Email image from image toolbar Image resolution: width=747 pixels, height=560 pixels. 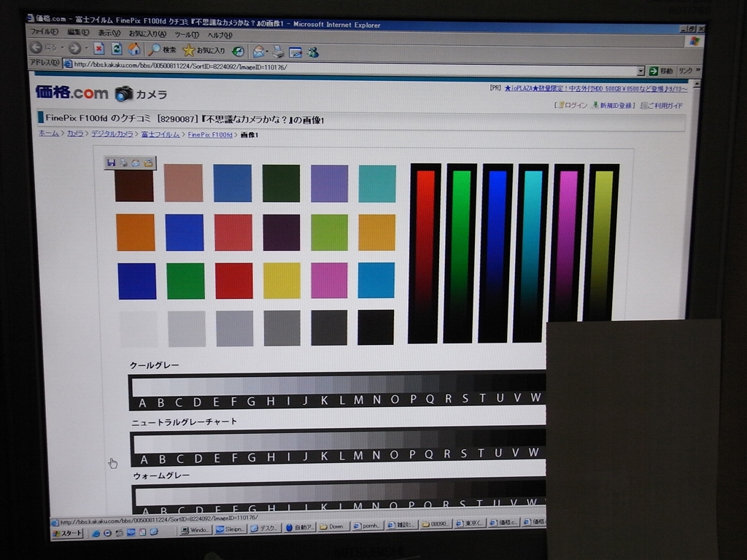tap(136, 163)
